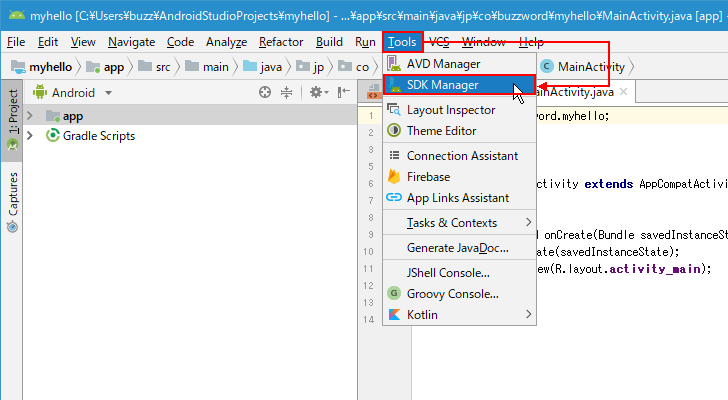Viewport: 728px width, 400px height.
Task: Open Layout Inspector
Action: (459, 110)
